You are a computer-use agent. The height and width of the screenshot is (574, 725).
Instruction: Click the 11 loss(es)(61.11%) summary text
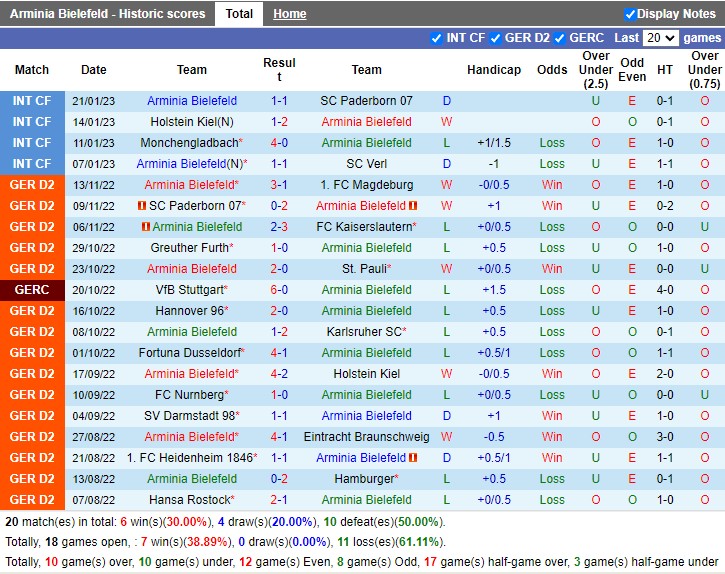[x=388, y=542]
